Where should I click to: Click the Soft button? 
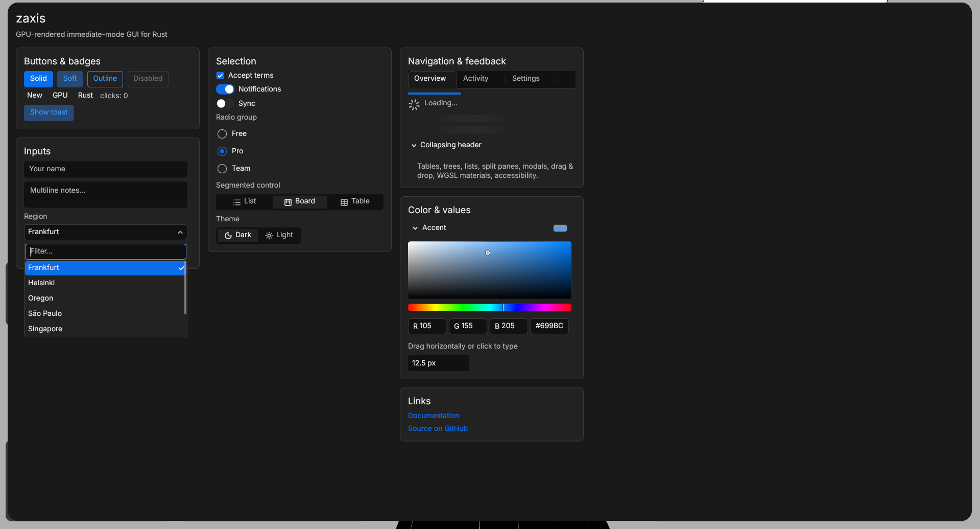tap(70, 79)
